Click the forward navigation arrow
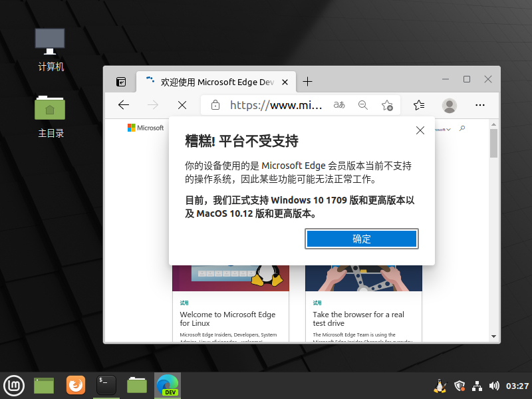Image resolution: width=532 pixels, height=399 pixels. (153, 105)
